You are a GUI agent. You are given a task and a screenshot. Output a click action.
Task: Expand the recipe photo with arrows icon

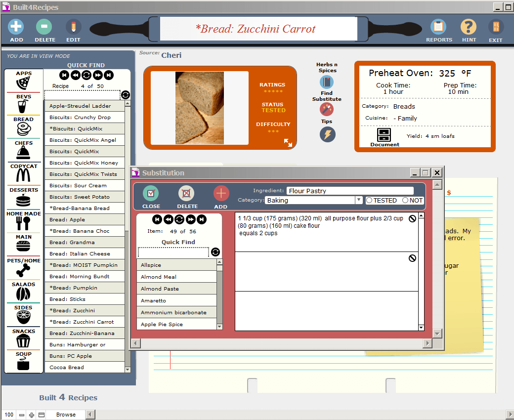(x=288, y=142)
